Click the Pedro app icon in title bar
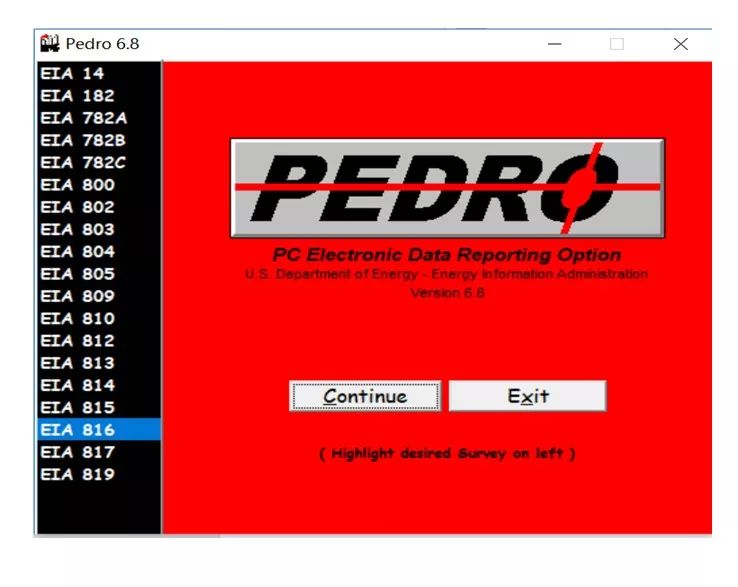The image size is (738, 587). click(50, 43)
